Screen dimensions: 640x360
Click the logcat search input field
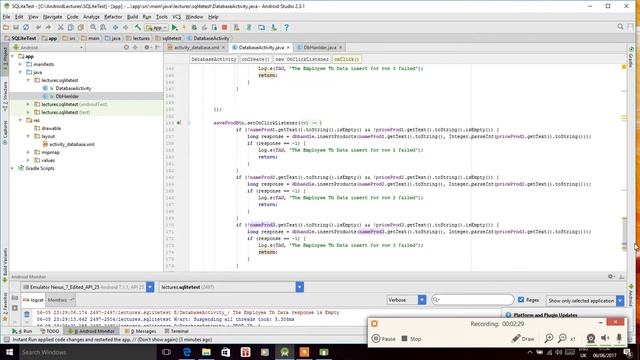[x=472, y=300]
